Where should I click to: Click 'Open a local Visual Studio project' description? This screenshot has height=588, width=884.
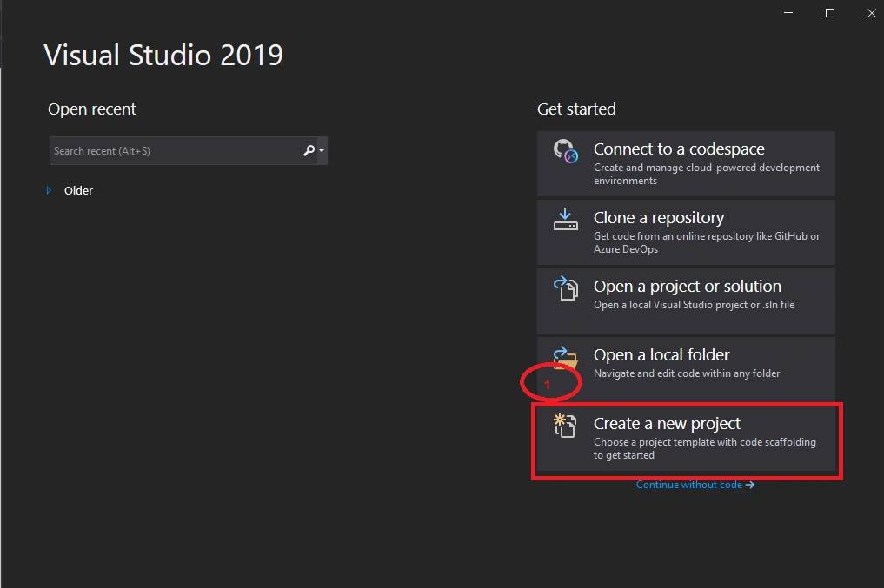(x=694, y=305)
